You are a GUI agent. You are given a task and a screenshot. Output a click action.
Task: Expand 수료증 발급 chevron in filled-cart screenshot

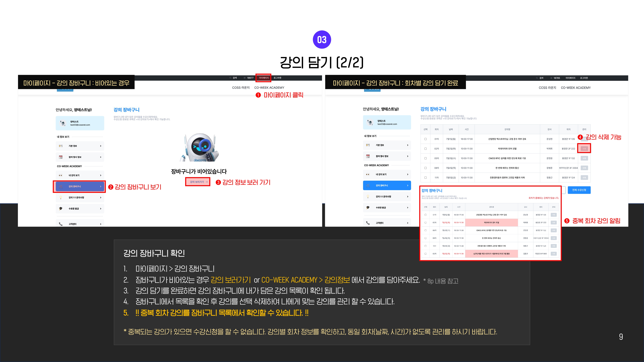(407, 208)
